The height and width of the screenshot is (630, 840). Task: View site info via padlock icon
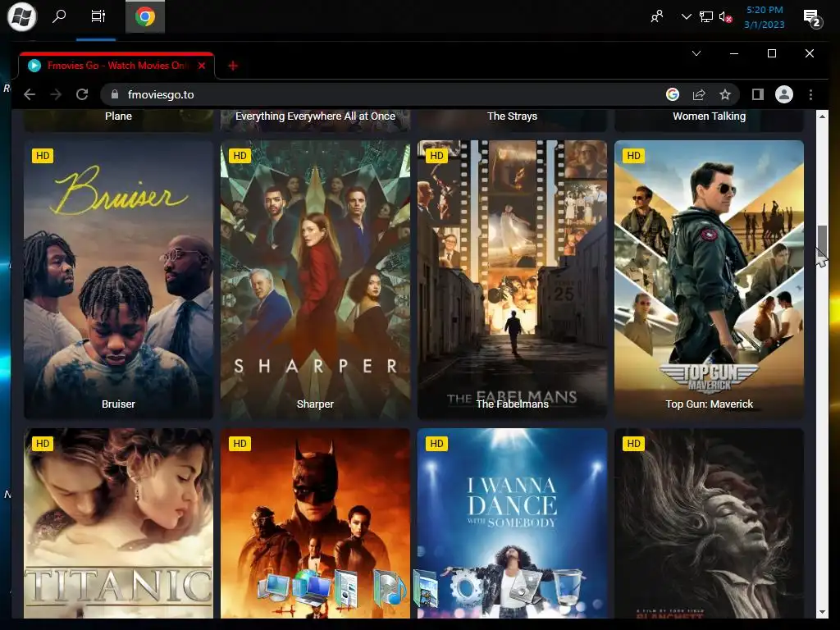(x=114, y=94)
